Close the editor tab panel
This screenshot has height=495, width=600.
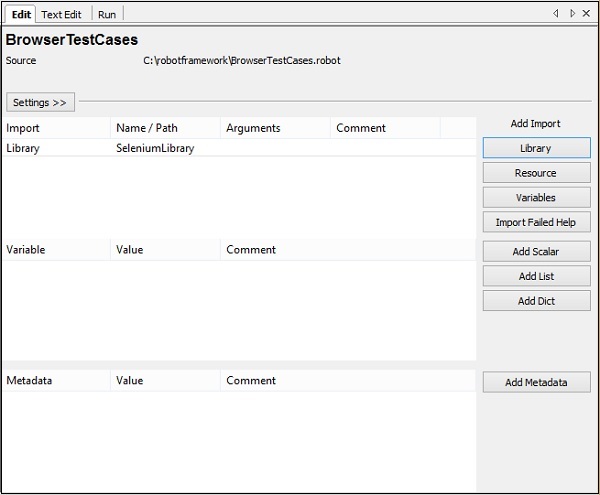[586, 14]
